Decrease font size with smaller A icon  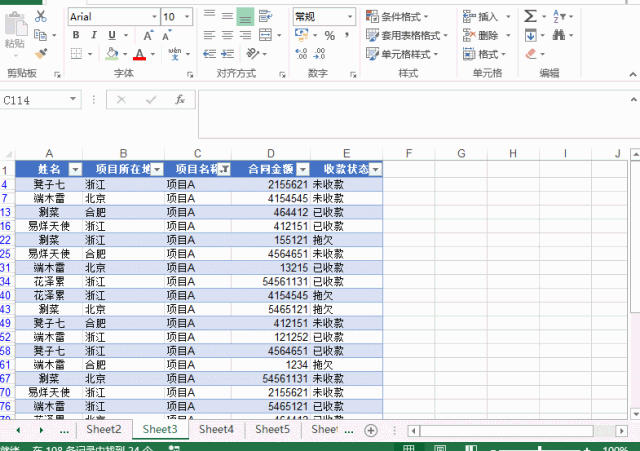click(167, 35)
